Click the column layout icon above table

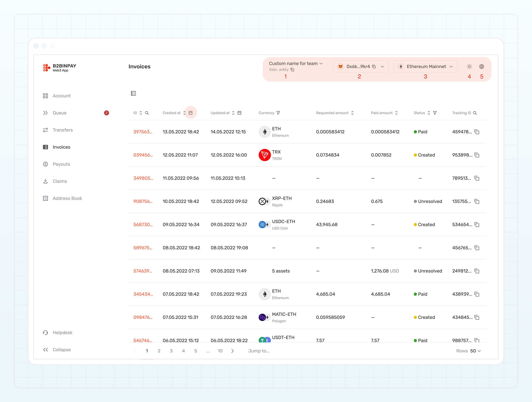click(x=133, y=93)
